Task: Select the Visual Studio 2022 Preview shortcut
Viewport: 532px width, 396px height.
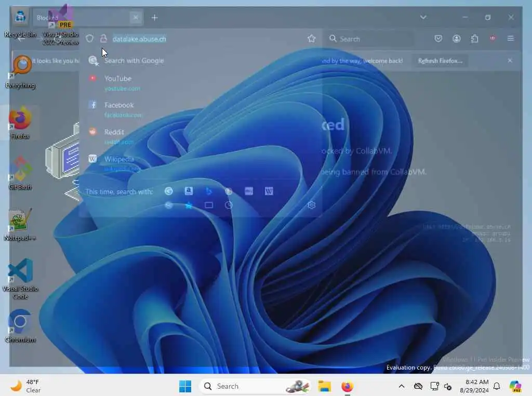Action: pos(61,25)
